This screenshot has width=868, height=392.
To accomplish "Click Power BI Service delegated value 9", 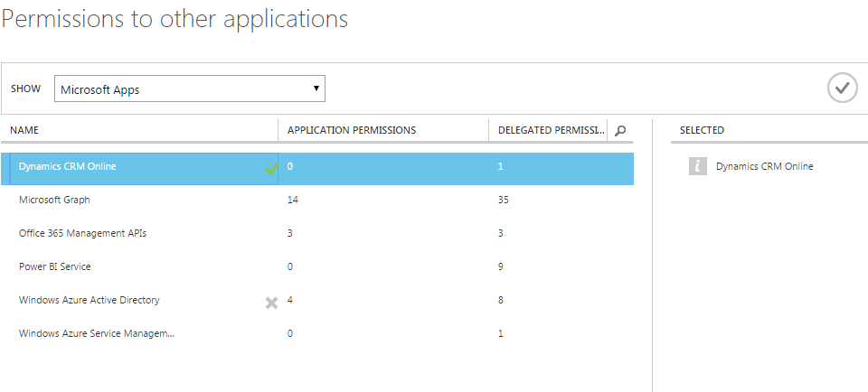I will (x=500, y=266).
